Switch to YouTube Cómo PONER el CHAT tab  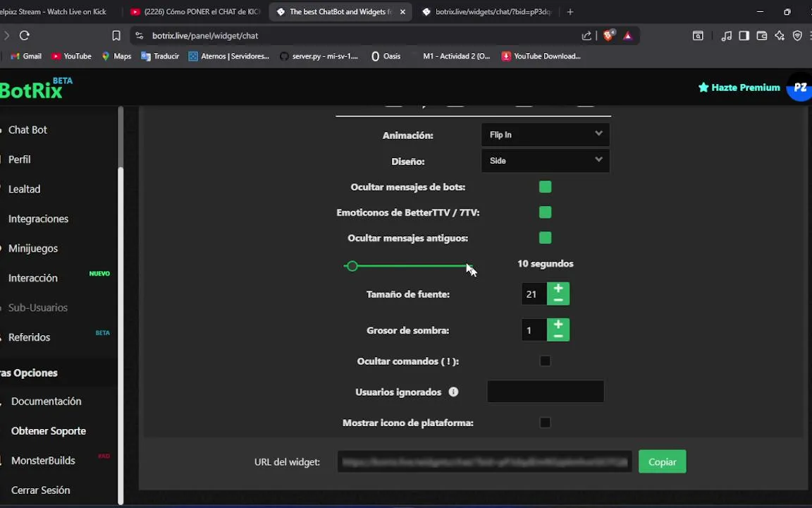click(195, 11)
